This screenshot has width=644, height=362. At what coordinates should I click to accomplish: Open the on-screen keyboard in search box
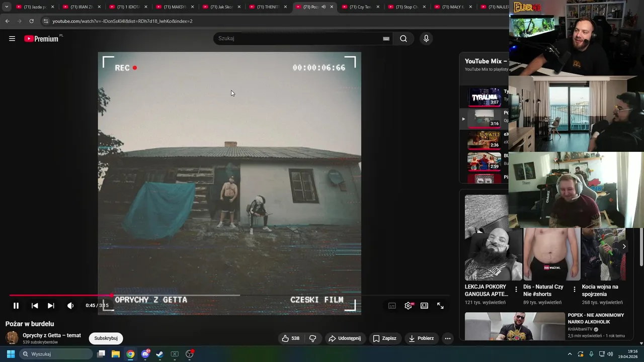[x=386, y=39]
